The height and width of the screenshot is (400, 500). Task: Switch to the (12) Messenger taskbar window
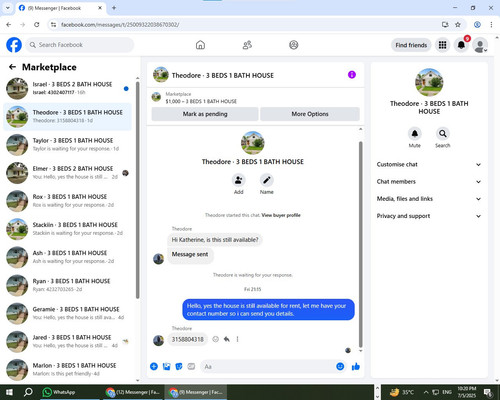[x=133, y=392]
